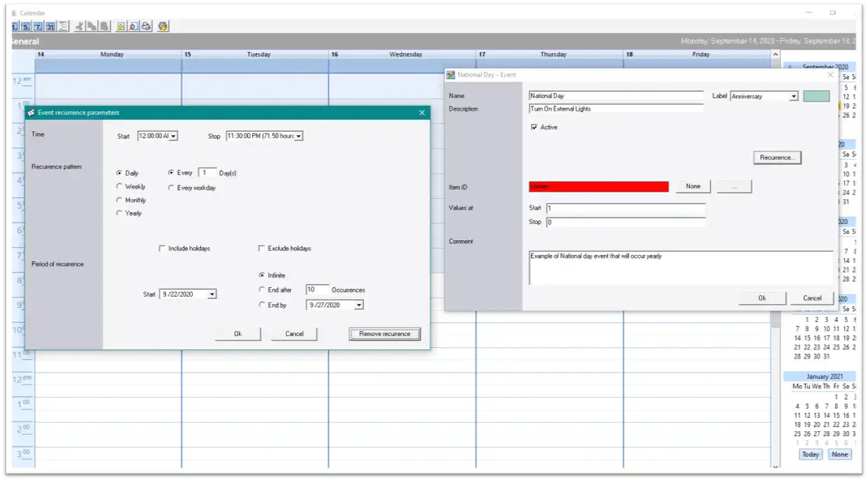
Task: Click the print preview magnifier icon
Action: [133, 27]
